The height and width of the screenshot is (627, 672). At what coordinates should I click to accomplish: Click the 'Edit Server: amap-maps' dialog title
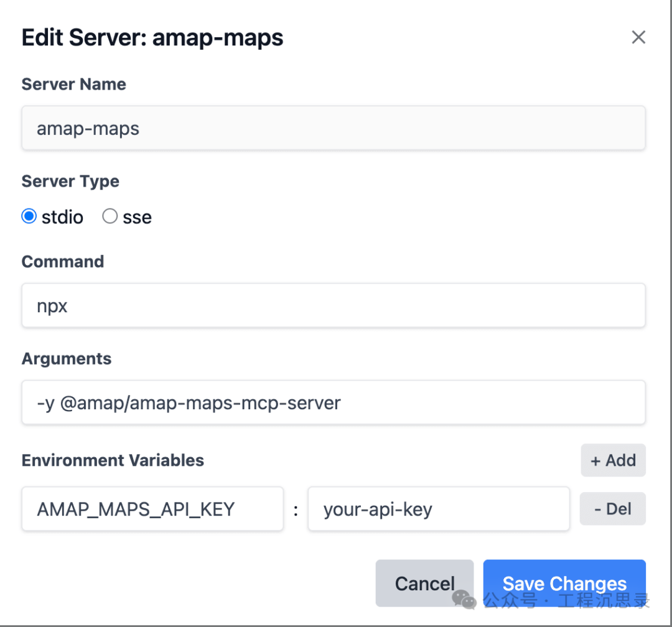point(152,38)
